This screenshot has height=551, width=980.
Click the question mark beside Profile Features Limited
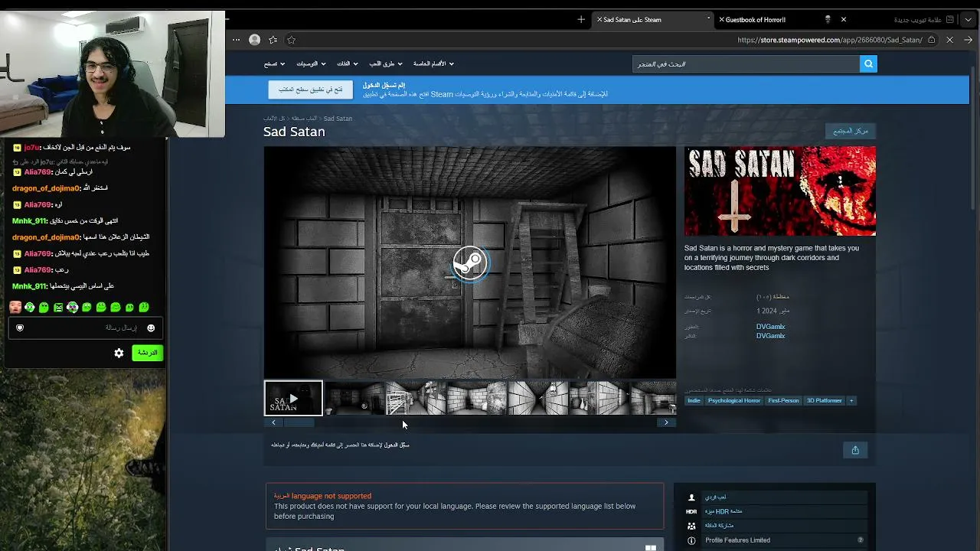(861, 540)
